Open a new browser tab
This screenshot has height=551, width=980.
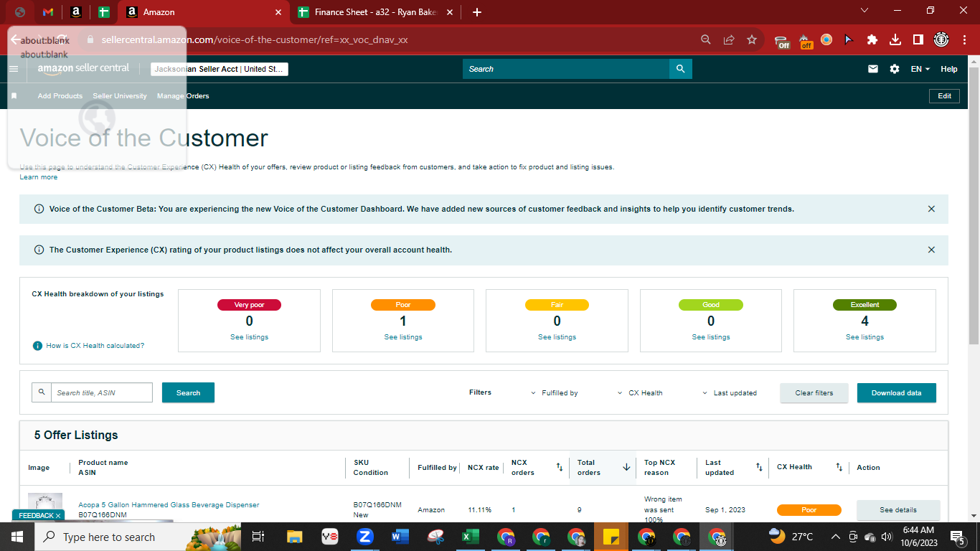pyautogui.click(x=477, y=12)
